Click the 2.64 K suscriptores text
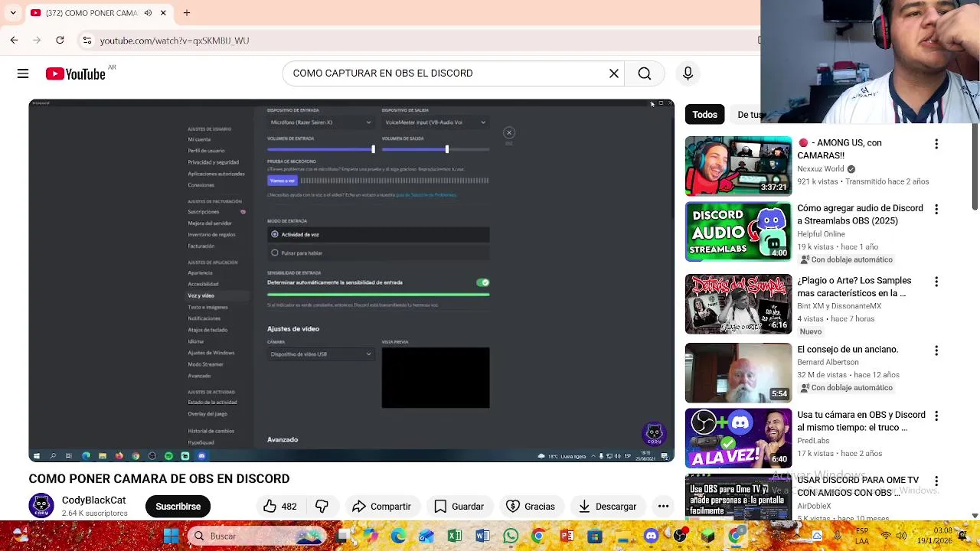The image size is (980, 551). click(x=95, y=514)
